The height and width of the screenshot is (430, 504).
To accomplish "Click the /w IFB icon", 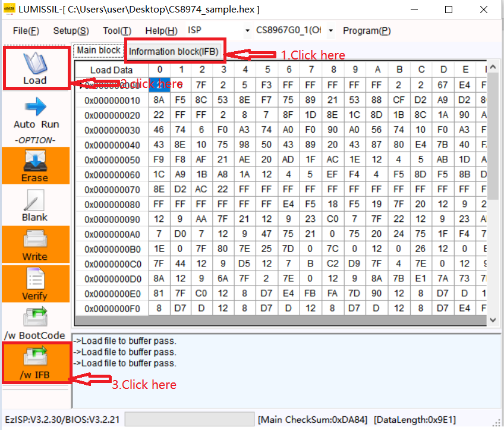I will (34, 357).
